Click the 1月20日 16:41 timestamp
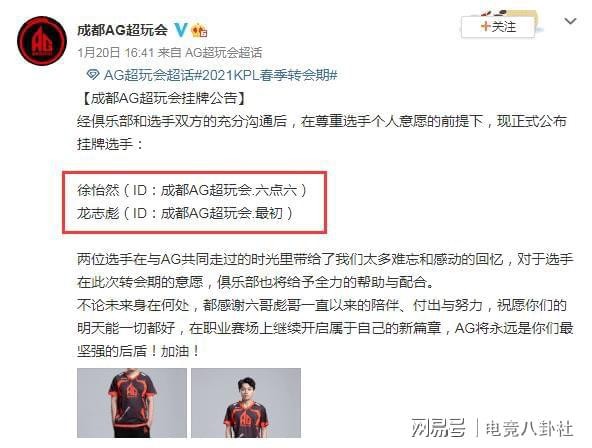Viewport: 592px width, 448px height. tap(116, 52)
